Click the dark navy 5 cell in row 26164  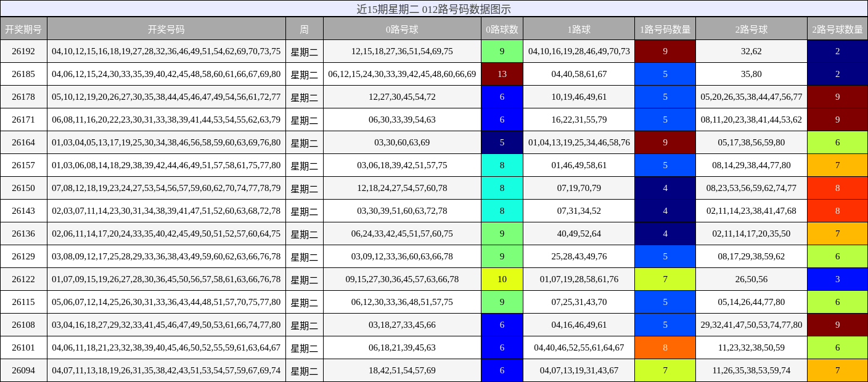502,142
